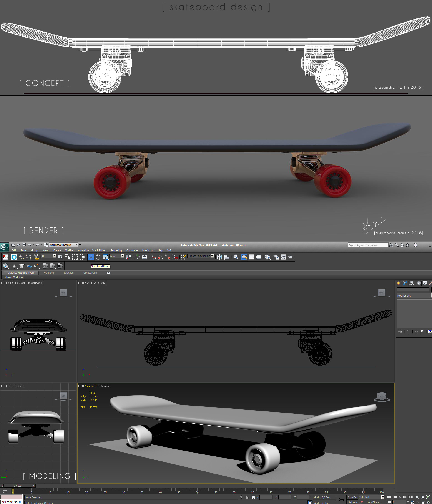Enable the Snaps Toggle
This screenshot has height=504, width=432.
pos(153,257)
